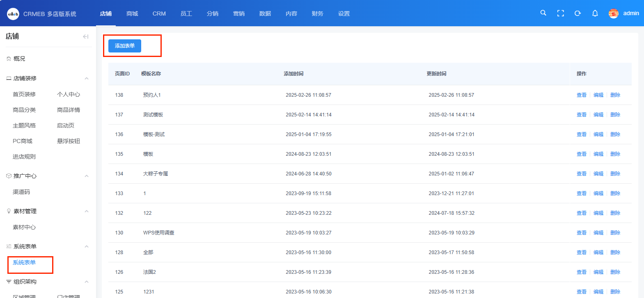This screenshot has width=644, height=298.
Task: Delete form 136 模板-测试
Action: [x=615, y=134]
